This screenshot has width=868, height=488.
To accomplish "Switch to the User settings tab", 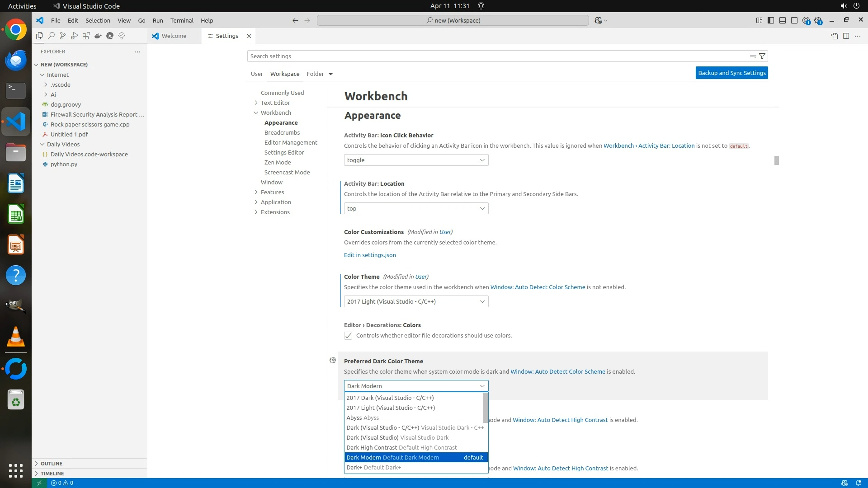I will [x=257, y=74].
